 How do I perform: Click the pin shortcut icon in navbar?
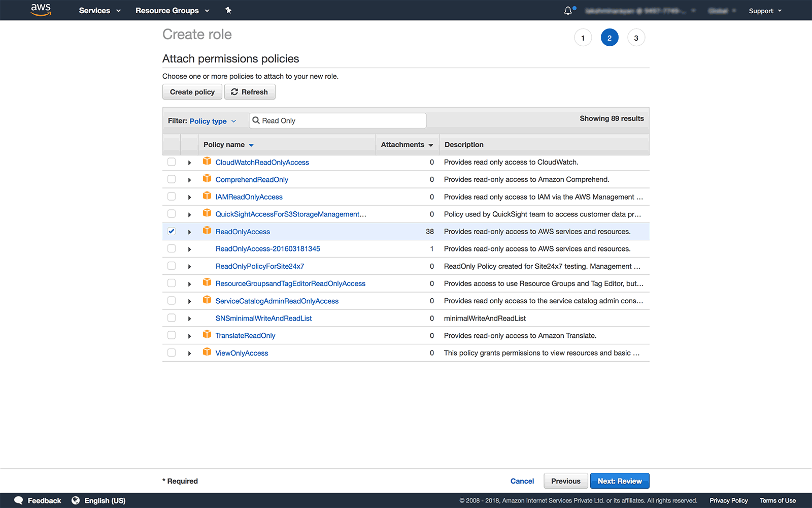228,10
